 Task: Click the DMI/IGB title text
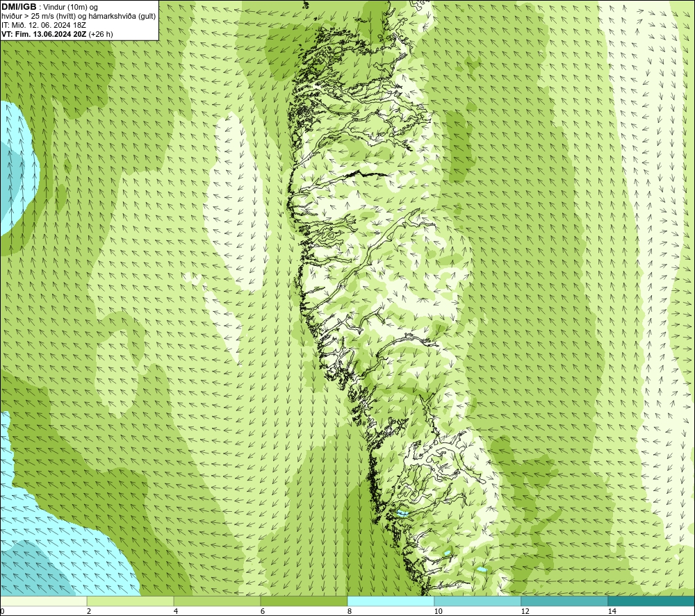coord(19,7)
